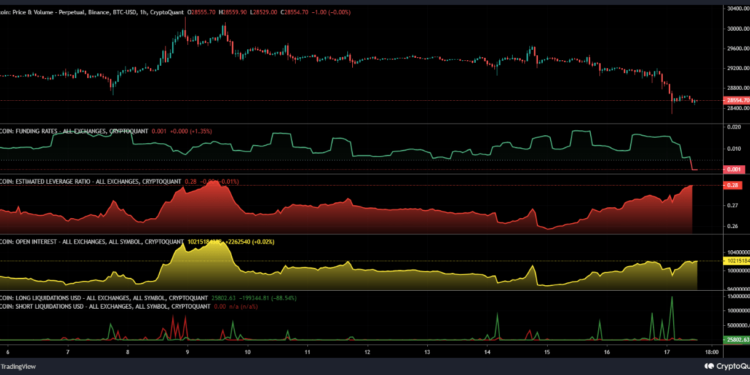750x375 pixels.
Task: Click the low price value L28529.00
Action: 265,12
